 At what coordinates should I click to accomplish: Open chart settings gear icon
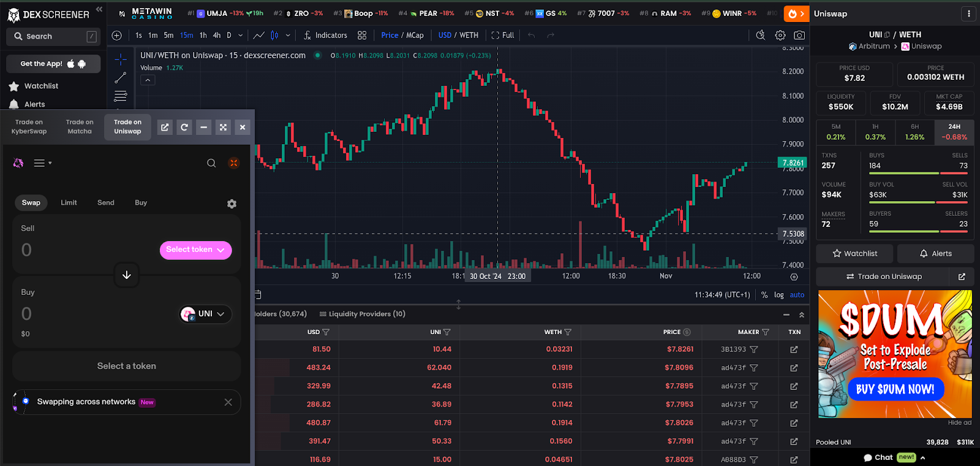click(780, 36)
